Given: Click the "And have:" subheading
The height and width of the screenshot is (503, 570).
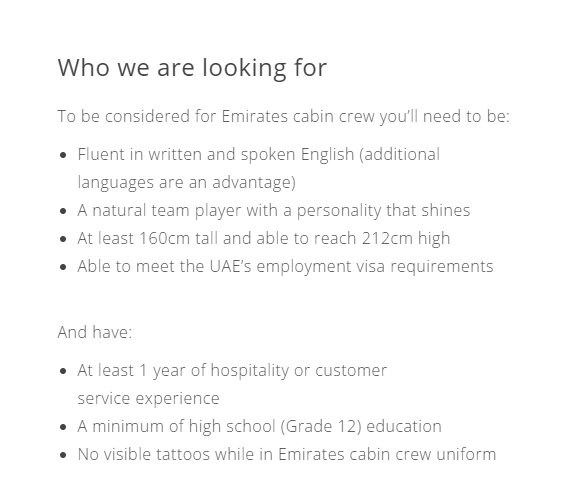Looking at the screenshot, I should pyautogui.click(x=95, y=332).
